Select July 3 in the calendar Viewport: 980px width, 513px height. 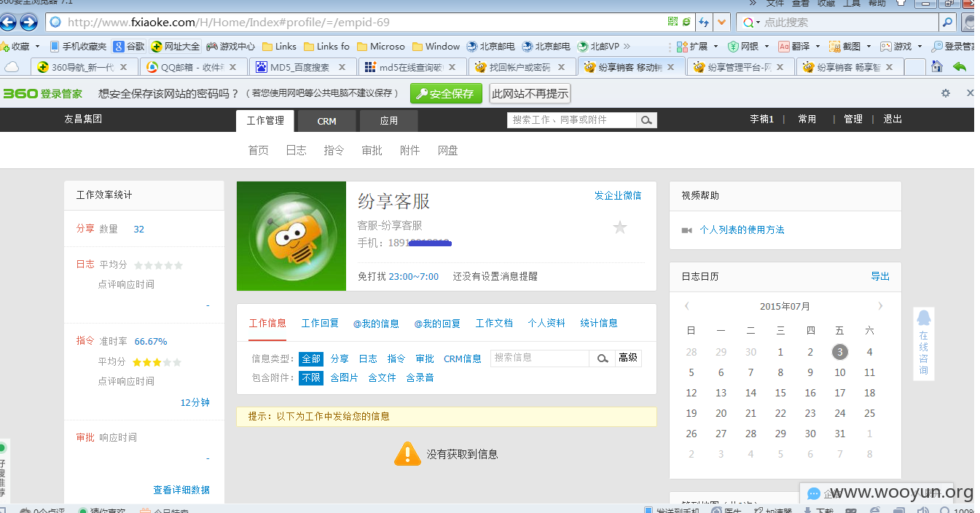840,352
